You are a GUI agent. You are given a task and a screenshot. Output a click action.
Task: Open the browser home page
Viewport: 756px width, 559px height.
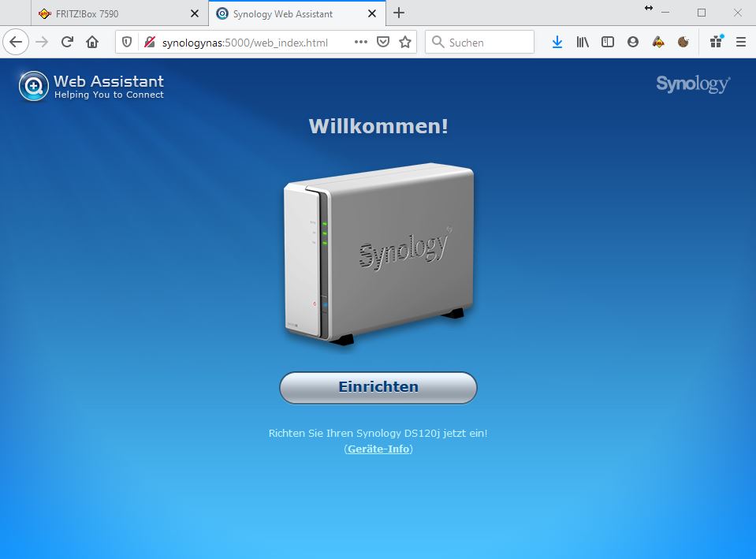tap(92, 43)
